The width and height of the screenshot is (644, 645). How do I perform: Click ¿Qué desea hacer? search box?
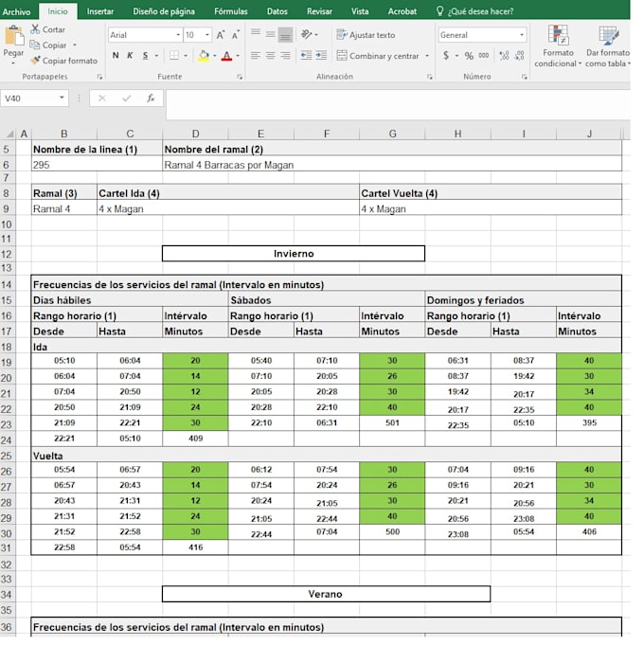(x=475, y=11)
